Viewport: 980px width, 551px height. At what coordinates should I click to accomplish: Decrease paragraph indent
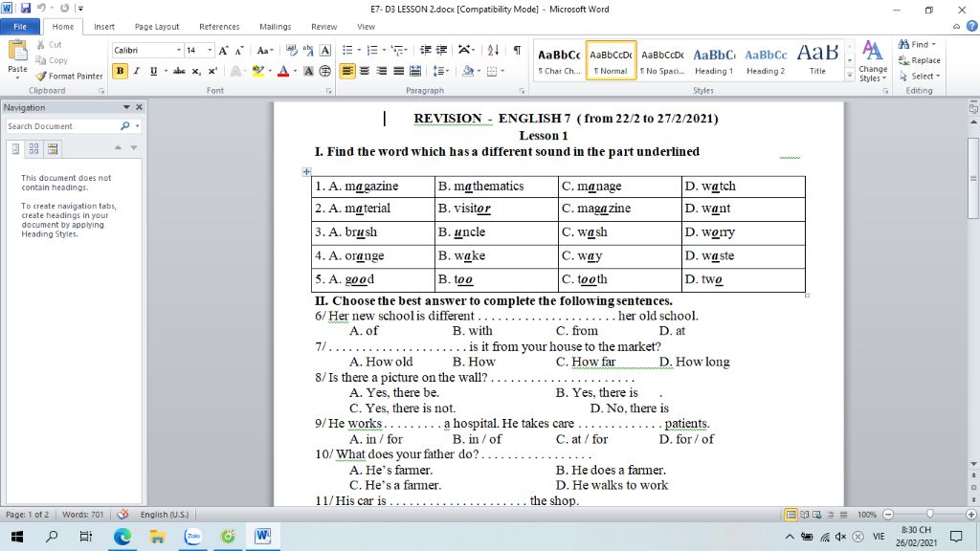pyautogui.click(x=426, y=50)
